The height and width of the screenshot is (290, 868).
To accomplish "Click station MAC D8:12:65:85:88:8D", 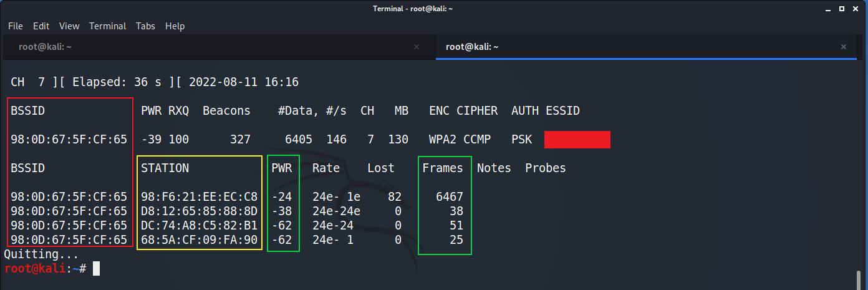I will (199, 211).
